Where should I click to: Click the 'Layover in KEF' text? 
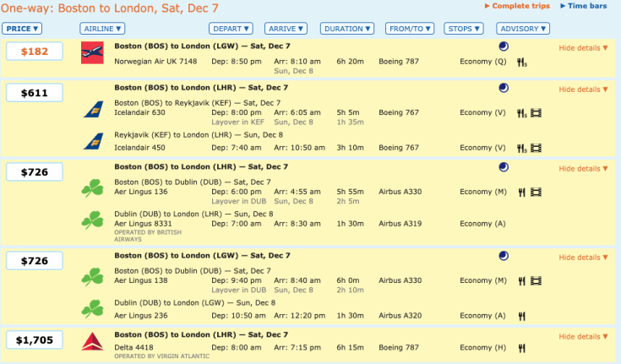pos(237,122)
